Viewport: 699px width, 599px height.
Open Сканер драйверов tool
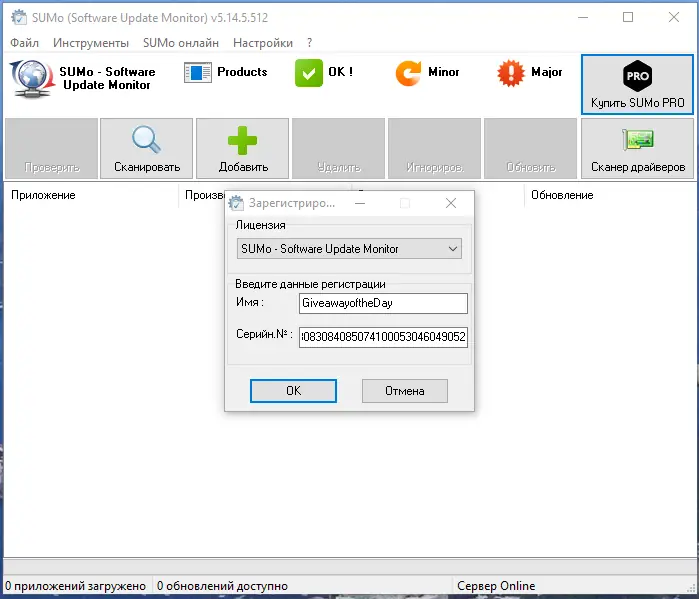[638, 148]
